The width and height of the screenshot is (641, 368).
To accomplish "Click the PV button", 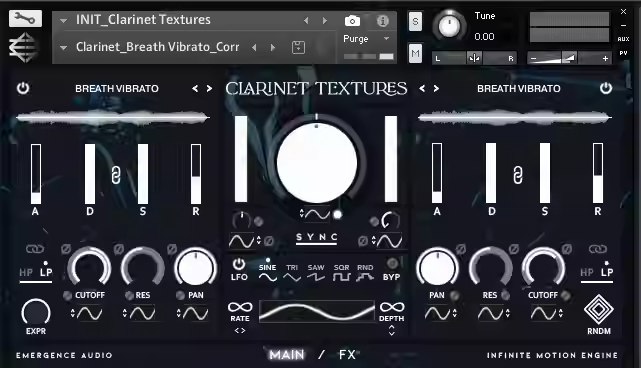I will point(623,53).
